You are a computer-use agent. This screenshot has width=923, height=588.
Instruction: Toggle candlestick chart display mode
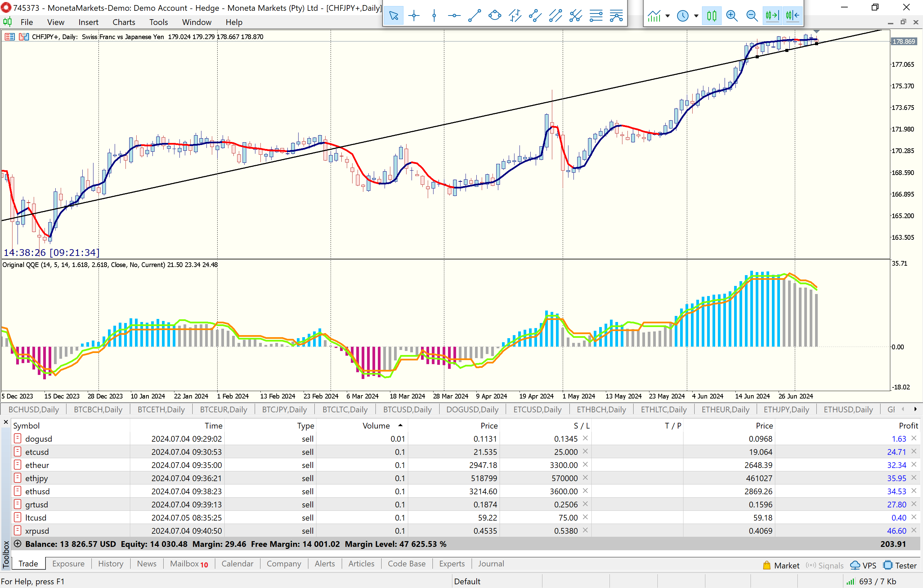pos(711,16)
